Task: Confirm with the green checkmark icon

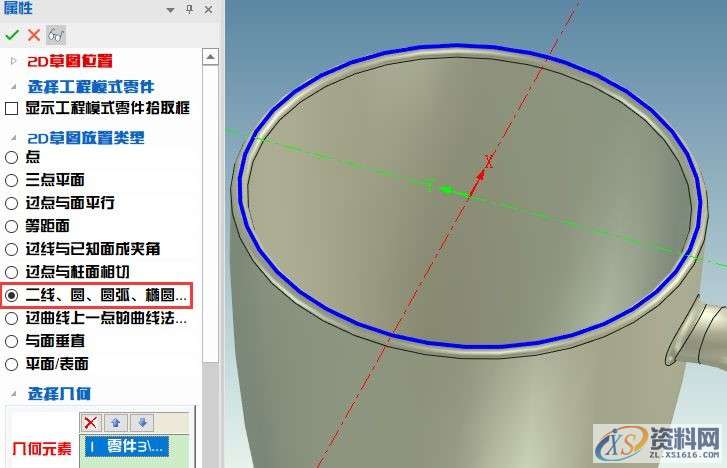Action: 12,35
